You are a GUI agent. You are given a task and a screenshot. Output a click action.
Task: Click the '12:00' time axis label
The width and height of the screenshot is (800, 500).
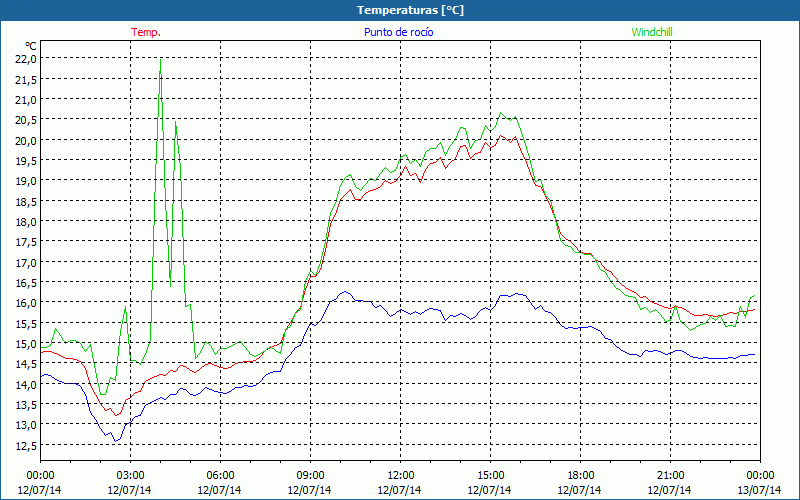pos(401,476)
